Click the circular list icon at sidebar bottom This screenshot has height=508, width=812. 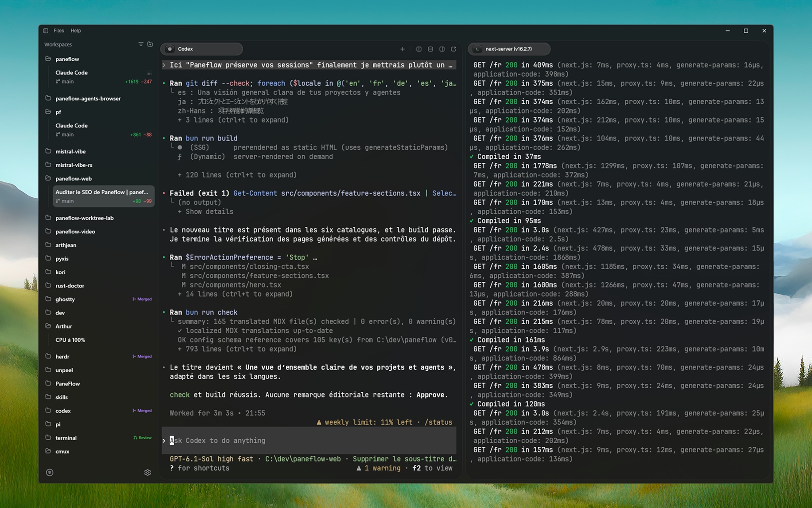50,473
